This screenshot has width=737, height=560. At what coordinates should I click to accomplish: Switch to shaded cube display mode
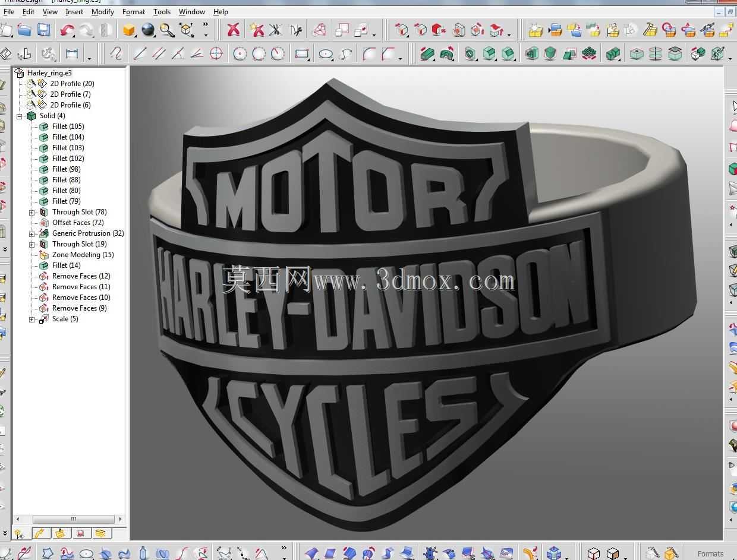point(128,30)
